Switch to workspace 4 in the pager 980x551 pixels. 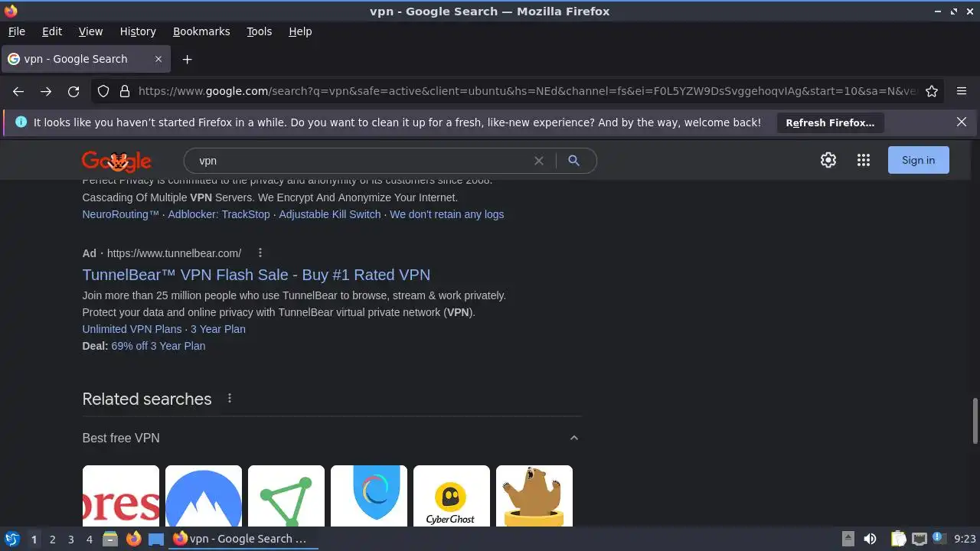pyautogui.click(x=89, y=540)
